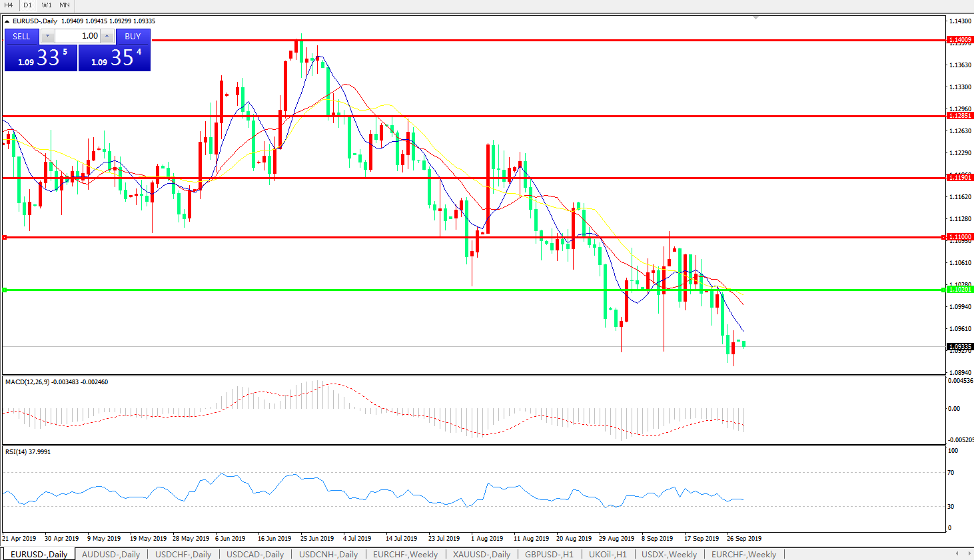
Task: Collapse one-click trading panel via triangle near EURUSD title
Action: pos(7,21)
